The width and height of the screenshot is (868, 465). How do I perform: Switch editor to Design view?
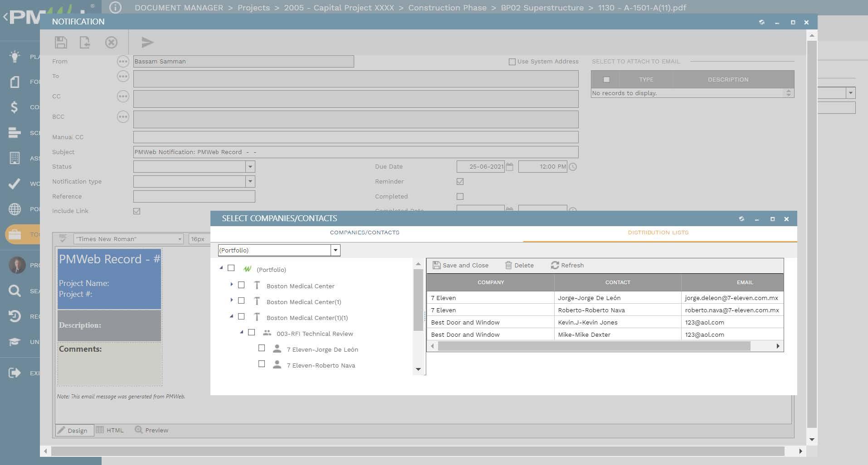[x=74, y=430]
